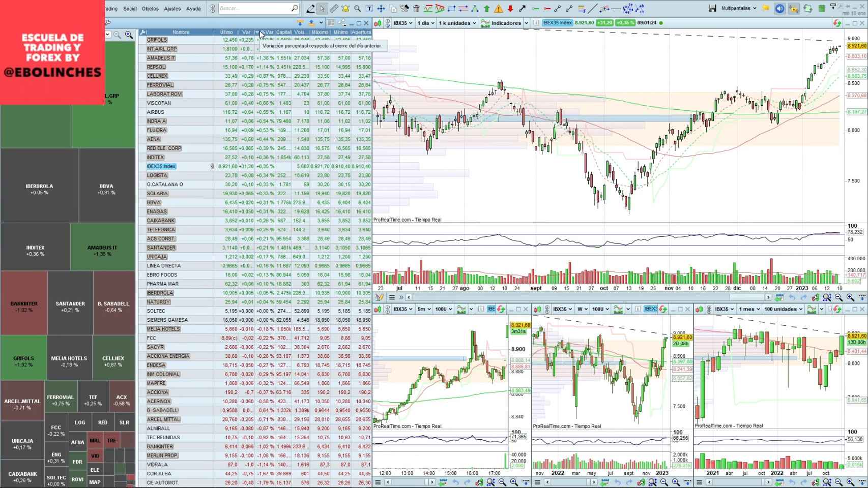
Task: Open the Objetos menu
Action: (x=150, y=9)
